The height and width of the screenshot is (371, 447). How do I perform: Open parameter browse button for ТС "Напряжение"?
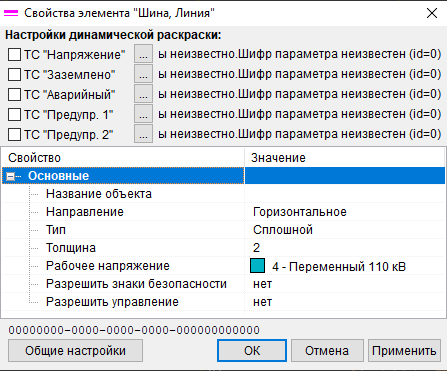pos(143,54)
